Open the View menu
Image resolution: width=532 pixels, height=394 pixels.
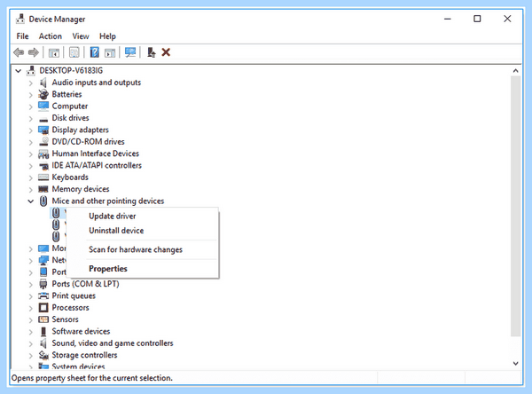point(81,36)
